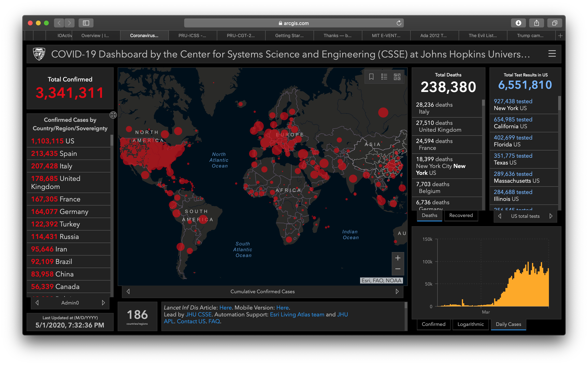
Task: Select the 289,636 tested Massachusetts entry
Action: click(x=524, y=177)
